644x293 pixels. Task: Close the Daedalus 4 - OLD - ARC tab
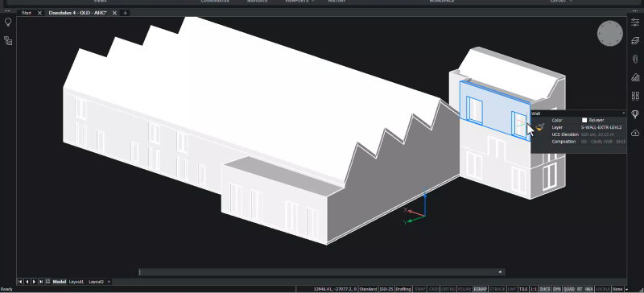click(x=114, y=13)
